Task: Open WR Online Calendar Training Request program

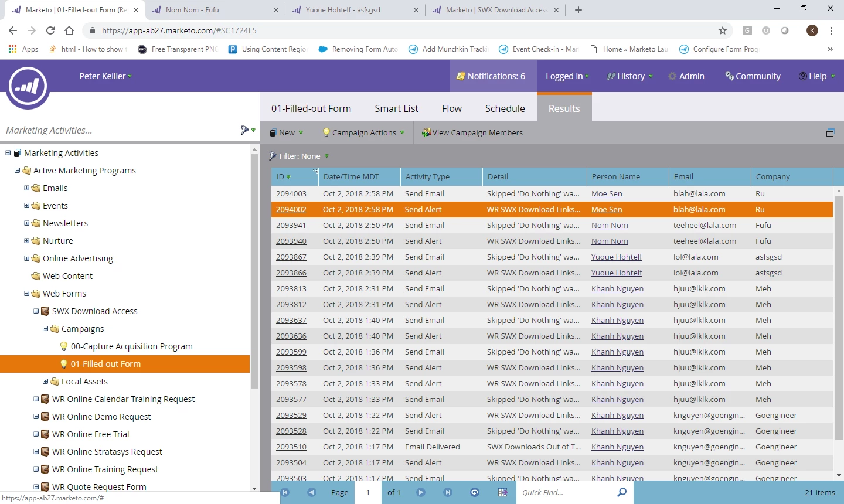Action: pyautogui.click(x=123, y=399)
